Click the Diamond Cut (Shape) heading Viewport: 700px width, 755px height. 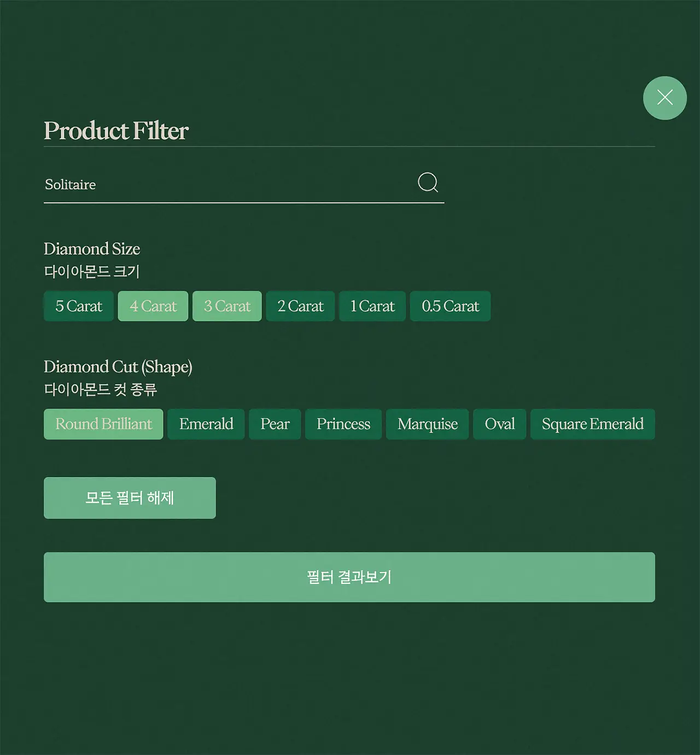(118, 367)
